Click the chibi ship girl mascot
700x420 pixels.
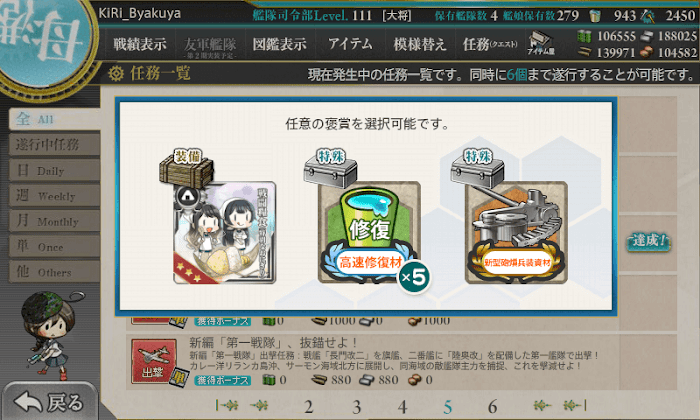tap(50, 335)
